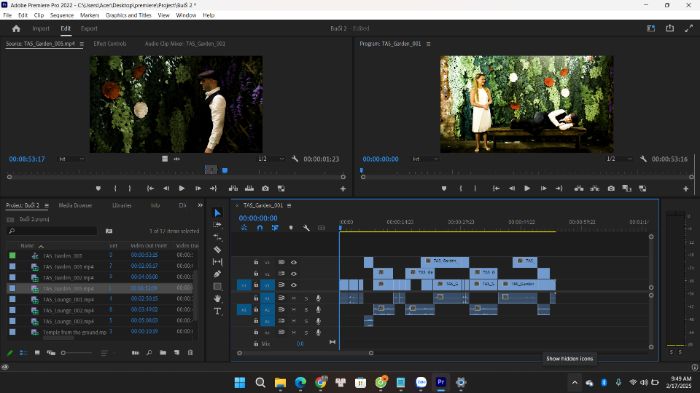This screenshot has height=393, width=700.
Task: Open TAS_Garden_001 timeline panel menu
Action: pyautogui.click(x=289, y=205)
